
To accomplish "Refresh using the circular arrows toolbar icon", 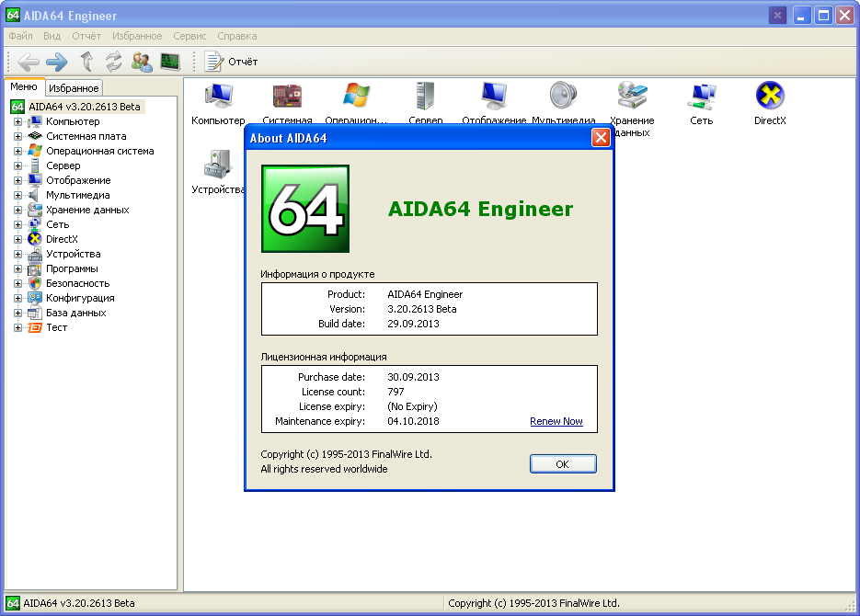I will (113, 62).
